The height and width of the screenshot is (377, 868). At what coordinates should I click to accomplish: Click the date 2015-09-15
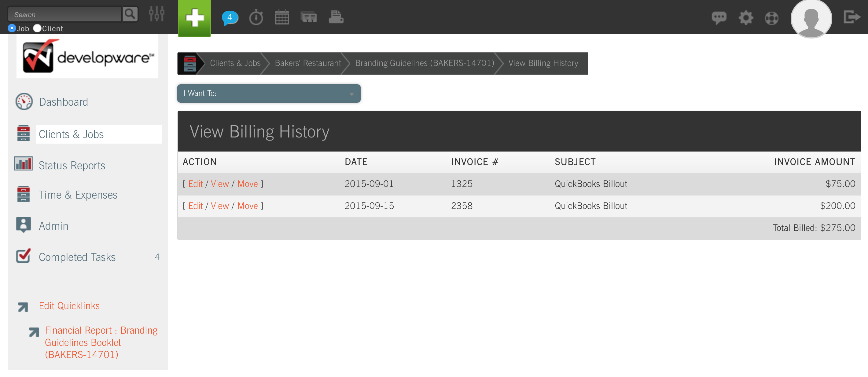tap(369, 206)
